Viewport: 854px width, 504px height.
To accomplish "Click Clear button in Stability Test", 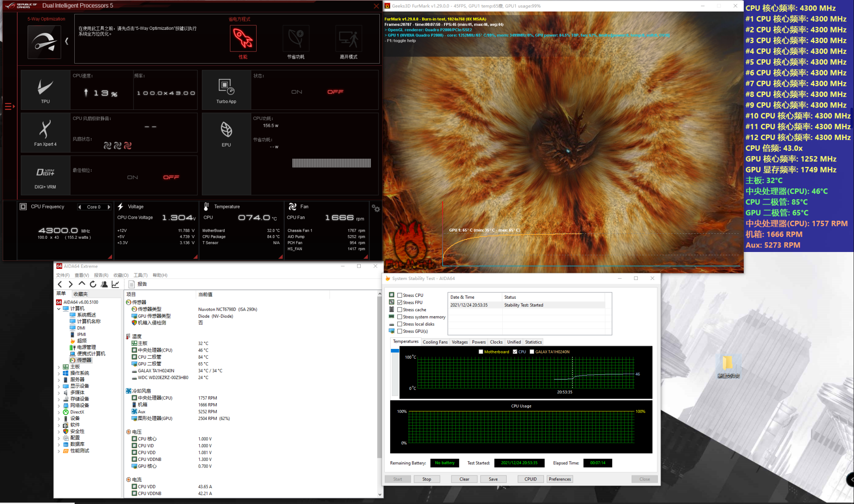I will point(464,479).
